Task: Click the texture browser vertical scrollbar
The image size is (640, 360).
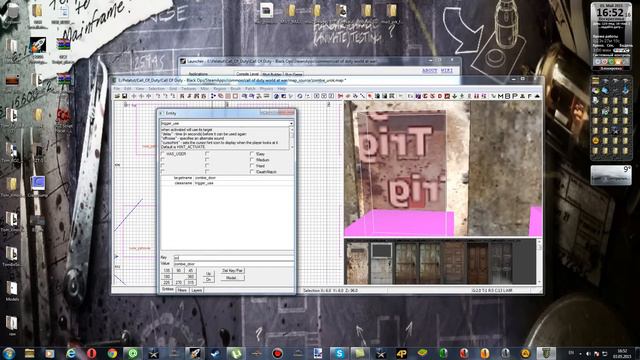Action: click(539, 262)
